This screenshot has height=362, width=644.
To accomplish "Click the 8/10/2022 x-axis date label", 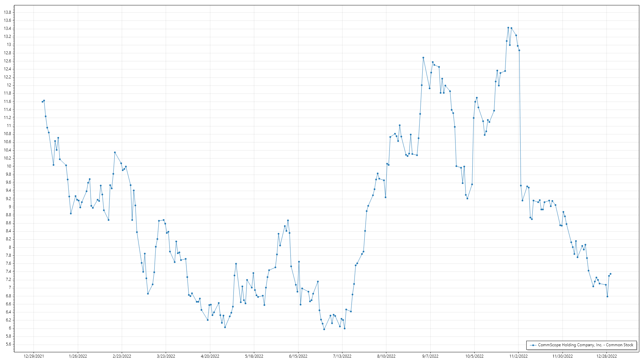I will coord(386,356).
